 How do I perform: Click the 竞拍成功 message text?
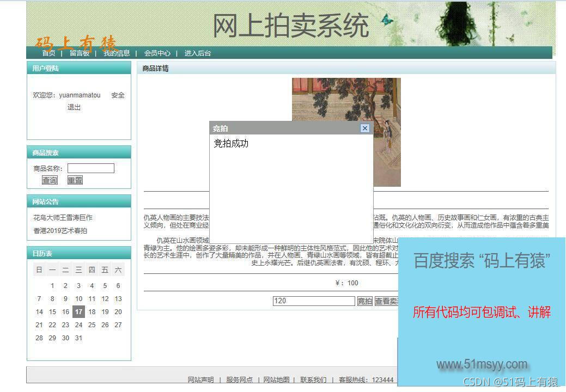(231, 144)
